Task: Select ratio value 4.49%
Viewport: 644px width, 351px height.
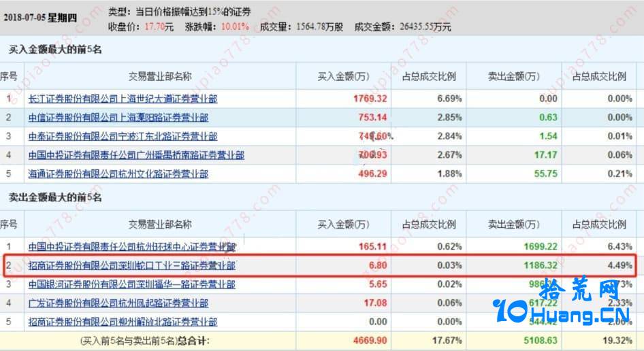Action: [x=619, y=265]
